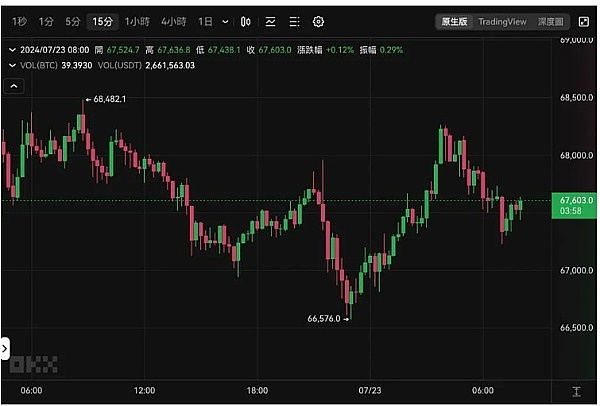Viewport: 600px width, 406px height.
Task: Click the 67,000.0 price axis label
Action: coord(576,271)
